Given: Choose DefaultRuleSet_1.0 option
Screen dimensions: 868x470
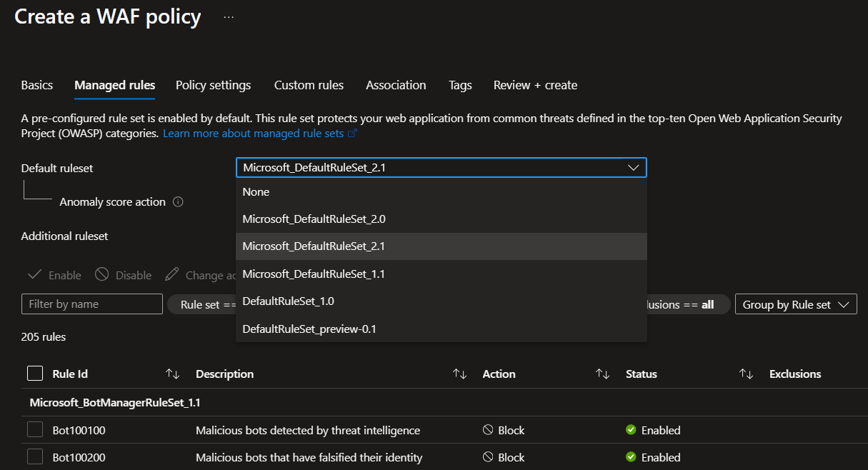Looking at the screenshot, I should (288, 301).
